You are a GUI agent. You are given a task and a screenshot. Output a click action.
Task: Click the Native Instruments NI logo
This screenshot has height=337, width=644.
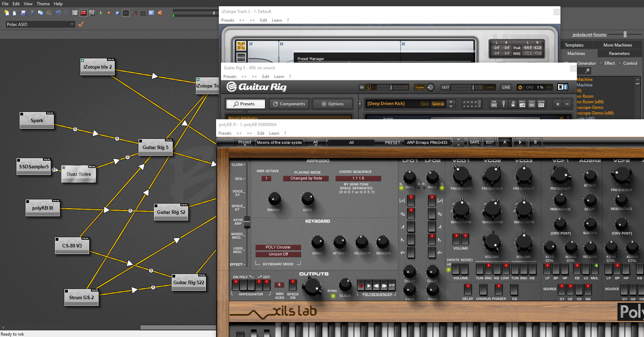563,87
